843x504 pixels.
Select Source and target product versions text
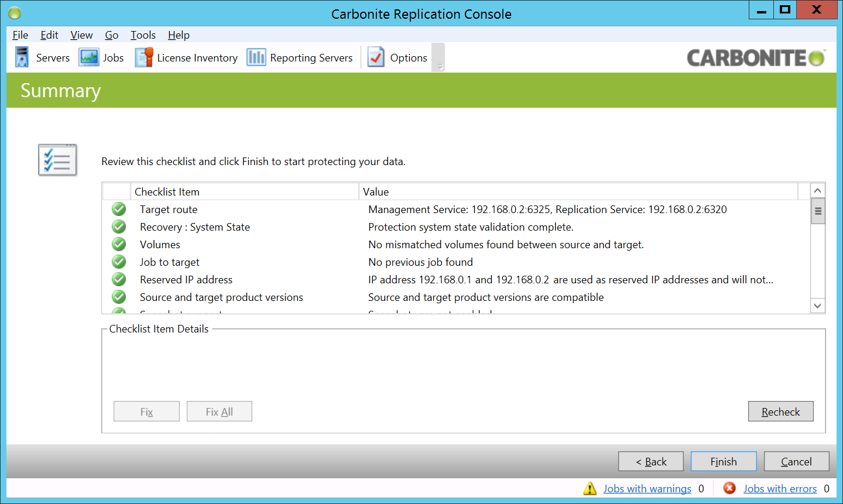pyautogui.click(x=221, y=297)
